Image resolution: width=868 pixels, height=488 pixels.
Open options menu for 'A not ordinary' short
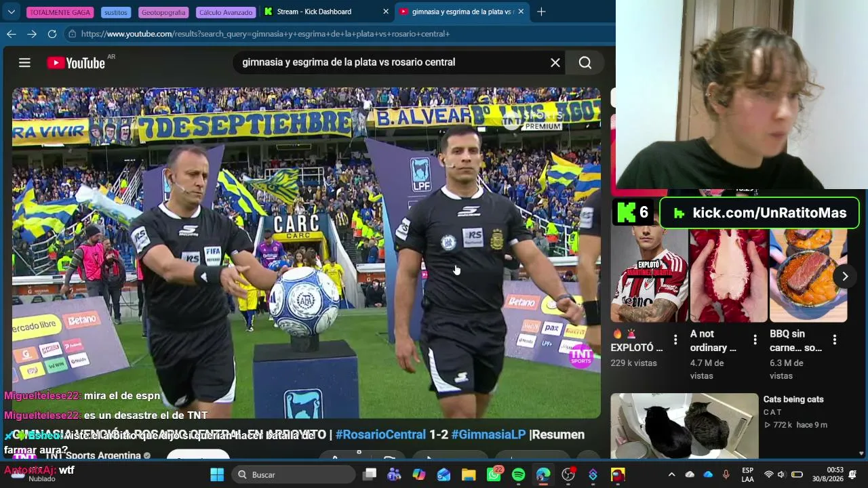[x=755, y=340]
